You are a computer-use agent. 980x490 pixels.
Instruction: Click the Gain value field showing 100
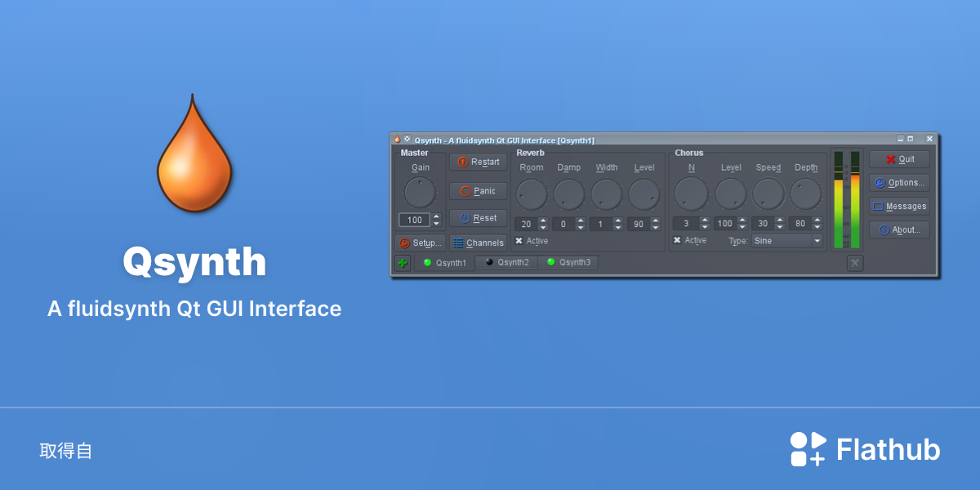[414, 220]
